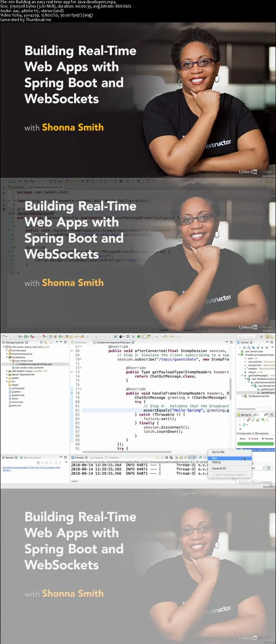
Task: Minimize the Servers view
Action: point(61,457)
